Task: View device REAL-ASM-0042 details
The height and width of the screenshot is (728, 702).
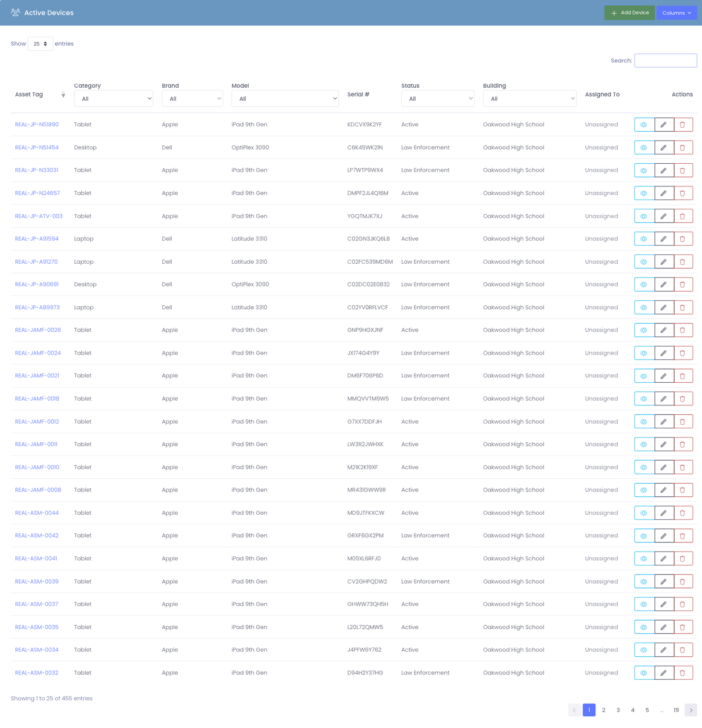Action: tap(644, 535)
